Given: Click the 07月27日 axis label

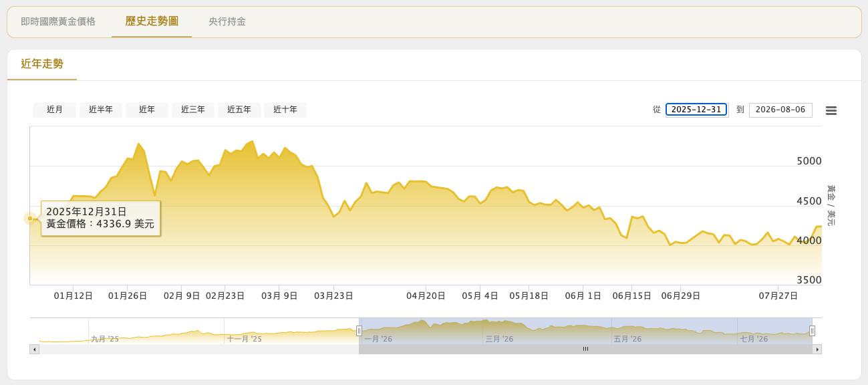Looking at the screenshot, I should click(x=778, y=295).
